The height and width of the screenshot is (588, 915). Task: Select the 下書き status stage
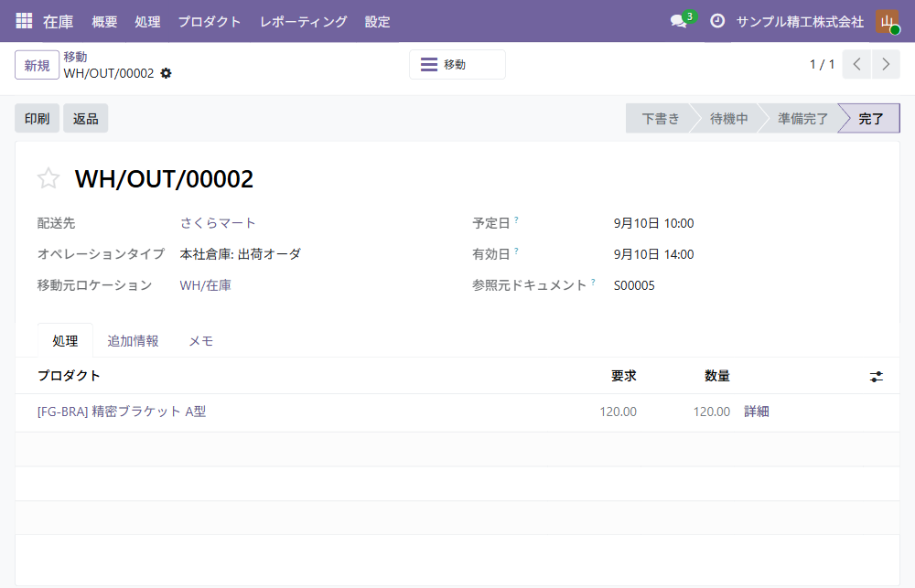point(661,118)
